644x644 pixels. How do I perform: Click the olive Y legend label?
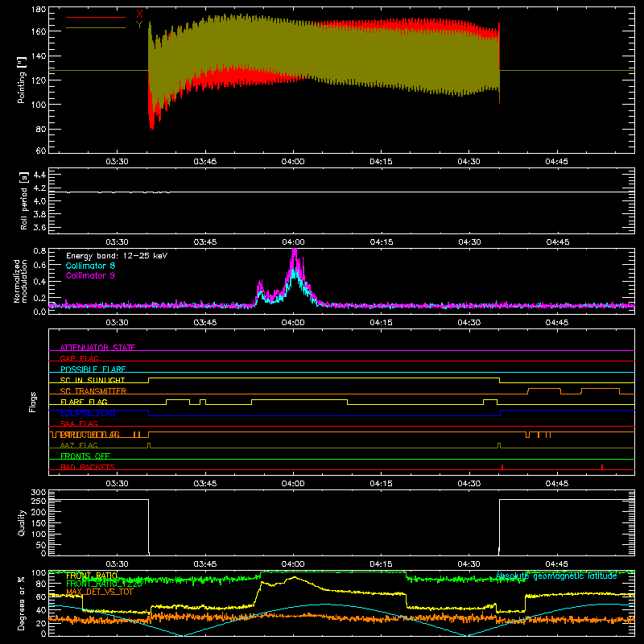[139, 25]
